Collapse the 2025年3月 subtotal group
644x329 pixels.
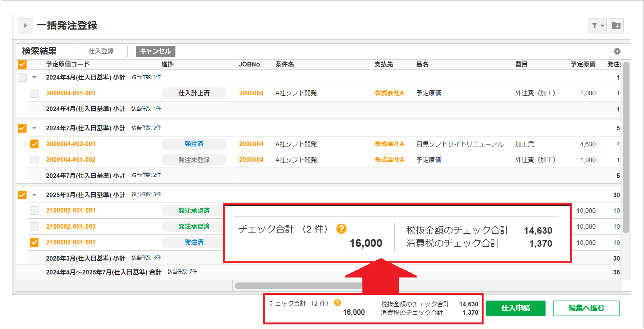(x=34, y=195)
